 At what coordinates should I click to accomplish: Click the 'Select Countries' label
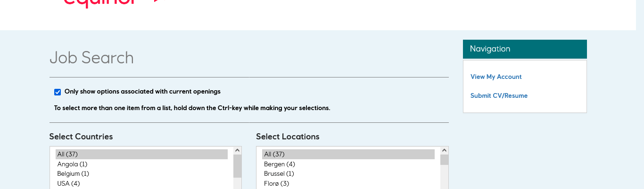[81, 137]
